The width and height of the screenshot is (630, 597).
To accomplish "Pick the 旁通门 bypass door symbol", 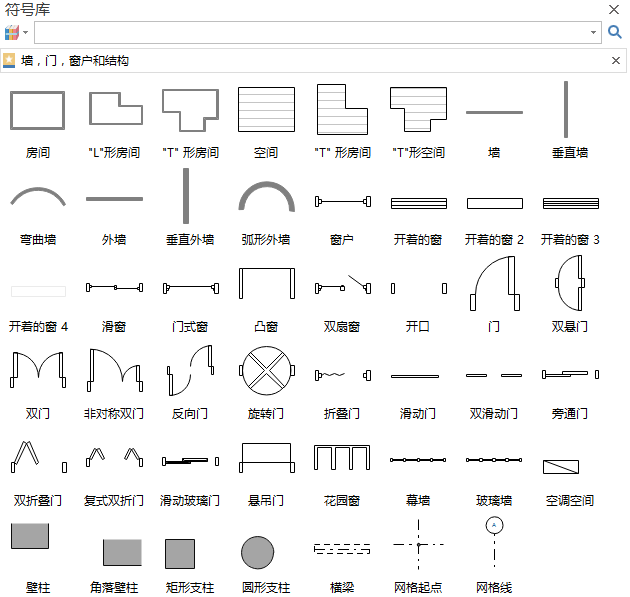I will (x=571, y=374).
